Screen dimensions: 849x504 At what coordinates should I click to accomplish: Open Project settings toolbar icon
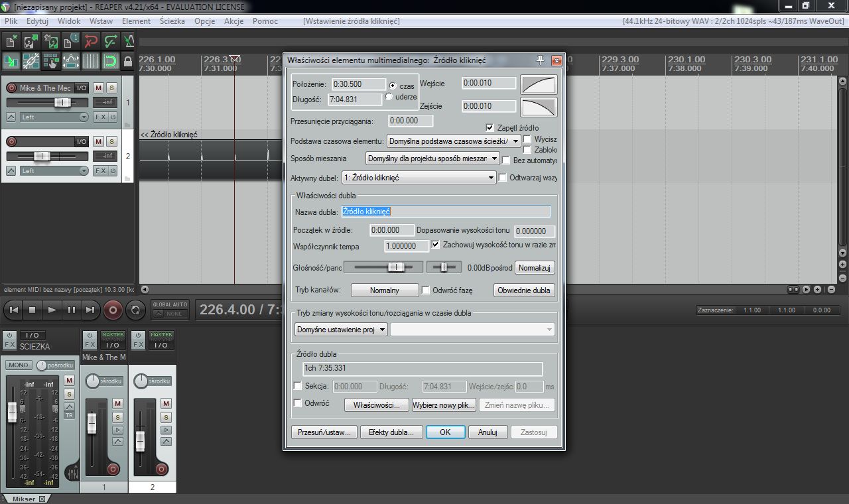coord(70,41)
